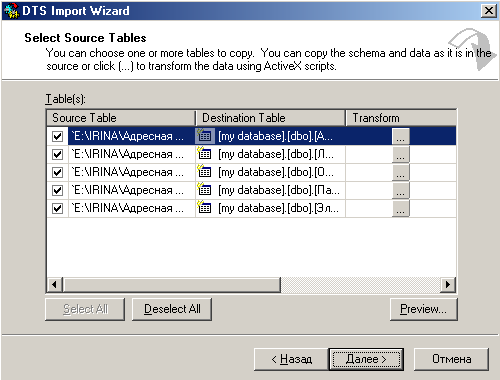Screen dimensions: 500x380
Task: Click the horizontal scrollbar thumb
Action: [172, 285]
